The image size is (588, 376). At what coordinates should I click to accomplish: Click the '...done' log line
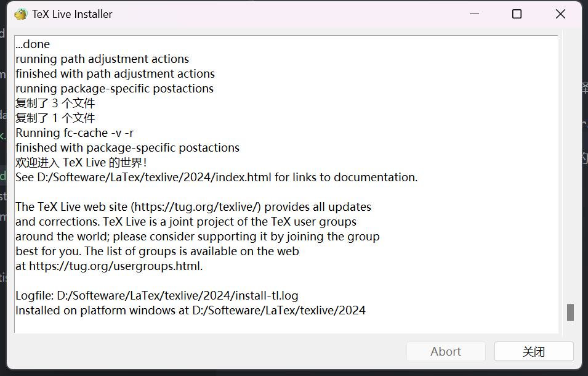33,44
